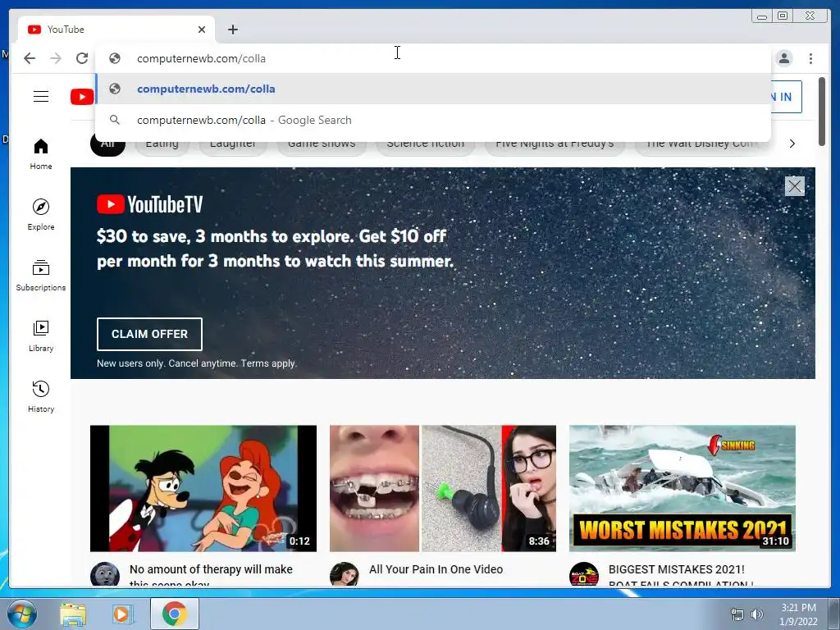Launch Windows Media Player from taskbar
This screenshot has height=630, width=840.
pyautogui.click(x=121, y=614)
